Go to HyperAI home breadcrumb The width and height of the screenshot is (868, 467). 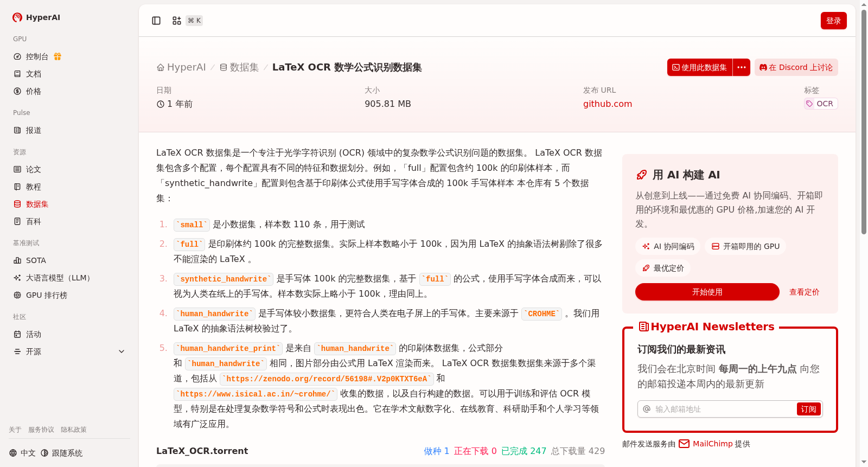(181, 67)
